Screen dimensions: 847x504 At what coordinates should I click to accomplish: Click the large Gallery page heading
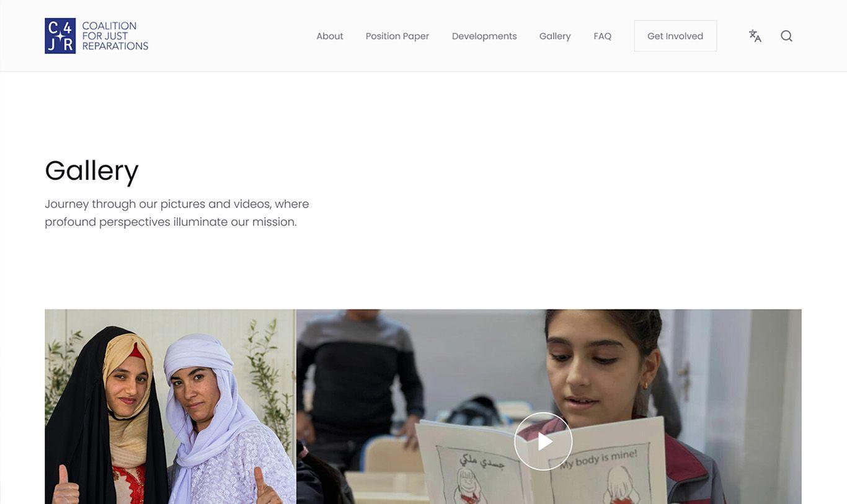click(x=92, y=170)
